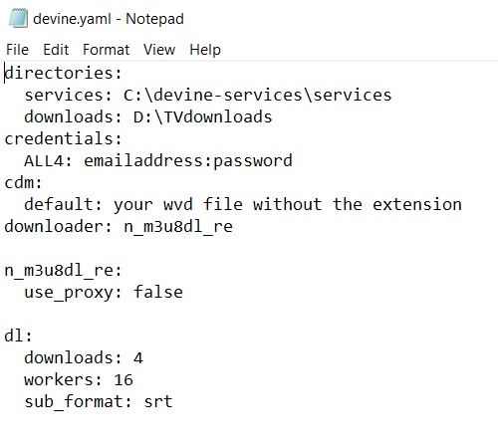Screen dimensions: 498x448
Task: Click on the 'cdm:' line
Action: coord(23,183)
